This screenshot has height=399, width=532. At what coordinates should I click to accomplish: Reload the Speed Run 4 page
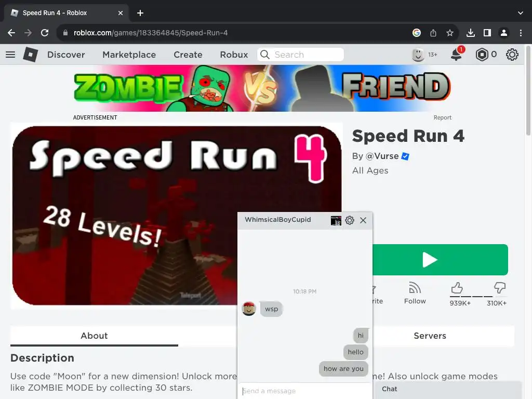tap(45, 33)
